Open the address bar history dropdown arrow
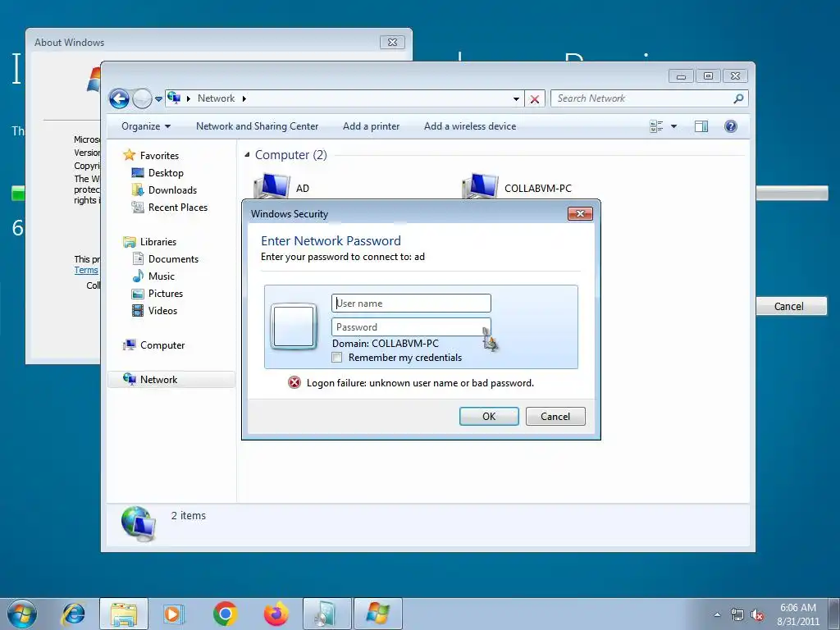This screenshot has height=630, width=840. pyautogui.click(x=516, y=98)
